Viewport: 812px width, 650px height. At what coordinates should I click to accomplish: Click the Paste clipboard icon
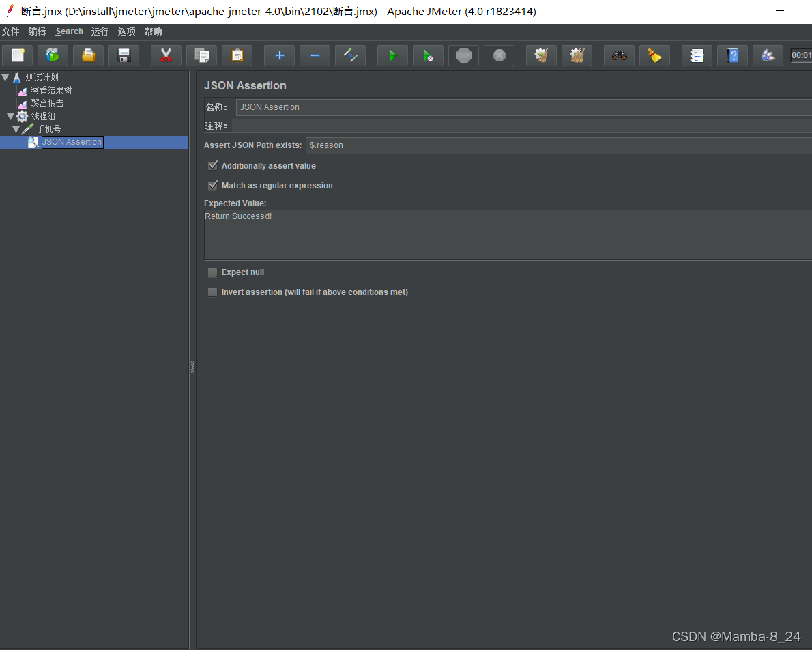[x=237, y=55]
